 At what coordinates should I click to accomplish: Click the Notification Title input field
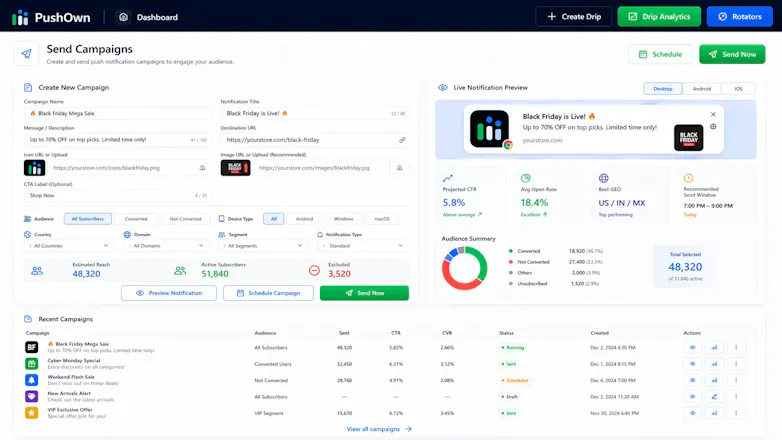(x=315, y=114)
